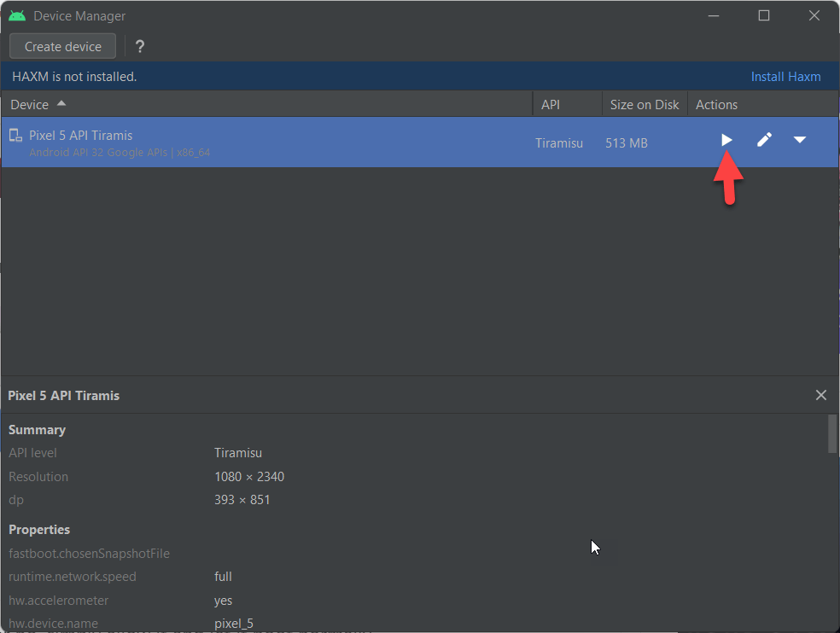Image resolution: width=840 pixels, height=633 pixels.
Task: Click the Actions column header
Action: click(716, 104)
